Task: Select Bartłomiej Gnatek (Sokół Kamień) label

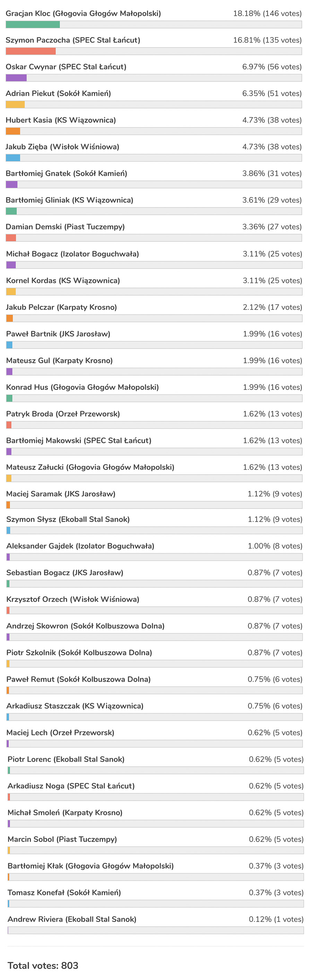Action: (67, 173)
